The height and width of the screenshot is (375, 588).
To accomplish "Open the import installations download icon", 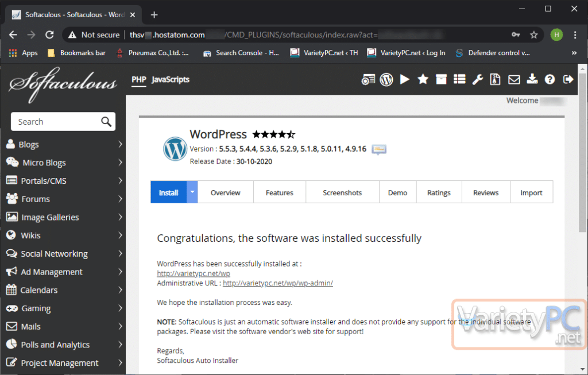I will click(532, 79).
